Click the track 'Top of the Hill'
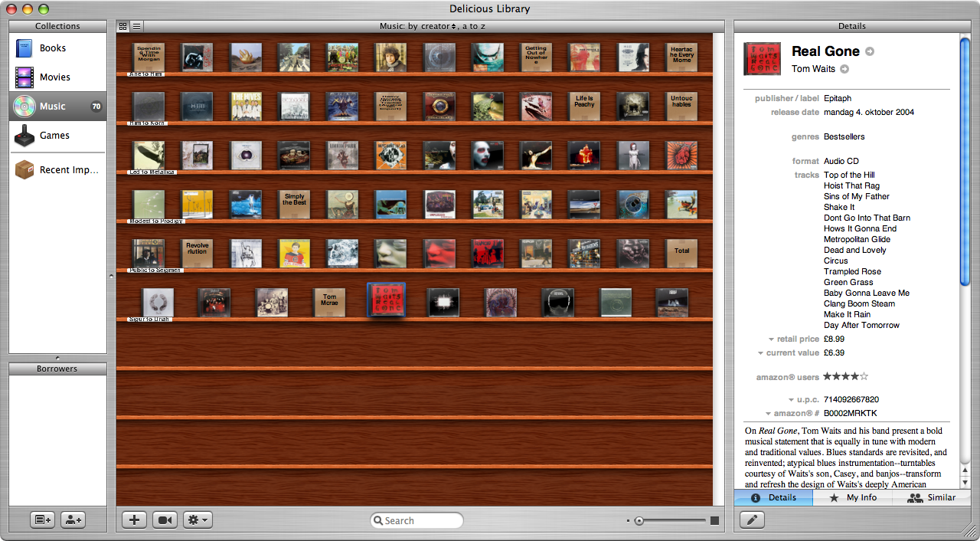Image resolution: width=980 pixels, height=541 pixels. 849,175
